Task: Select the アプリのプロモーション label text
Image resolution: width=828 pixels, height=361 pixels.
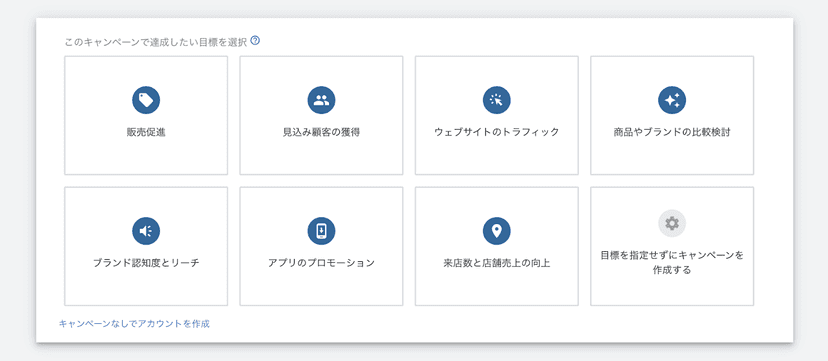Action: [x=321, y=263]
